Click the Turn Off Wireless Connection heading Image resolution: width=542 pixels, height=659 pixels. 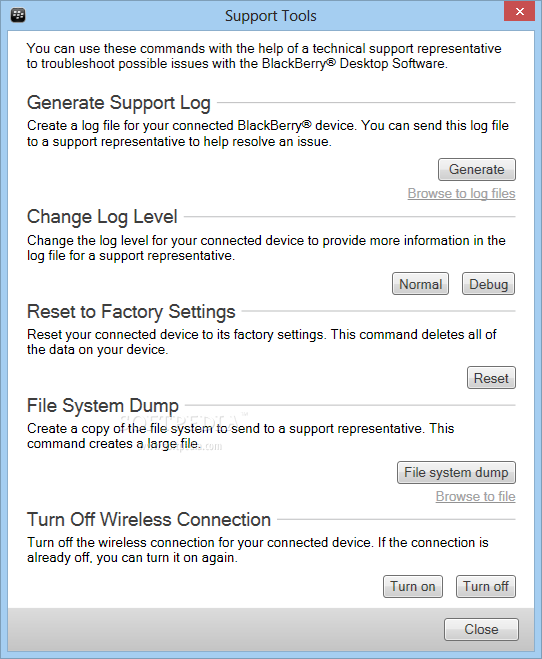[x=149, y=519]
